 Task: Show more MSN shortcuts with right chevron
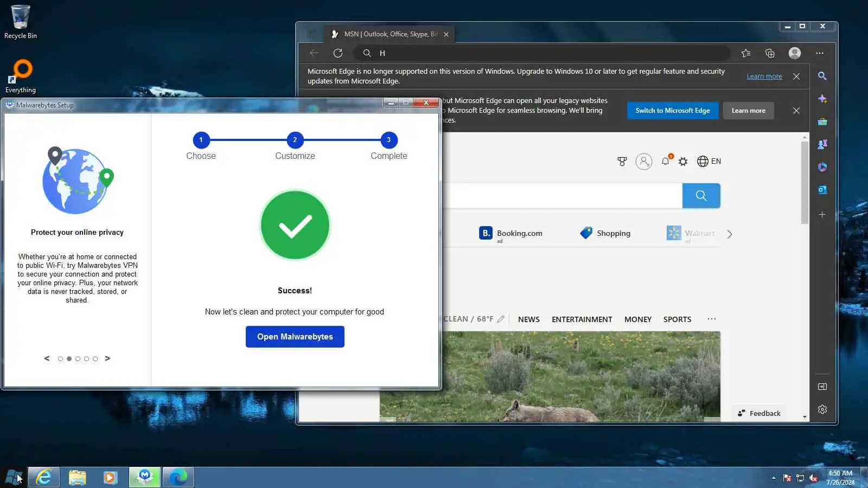click(x=730, y=234)
